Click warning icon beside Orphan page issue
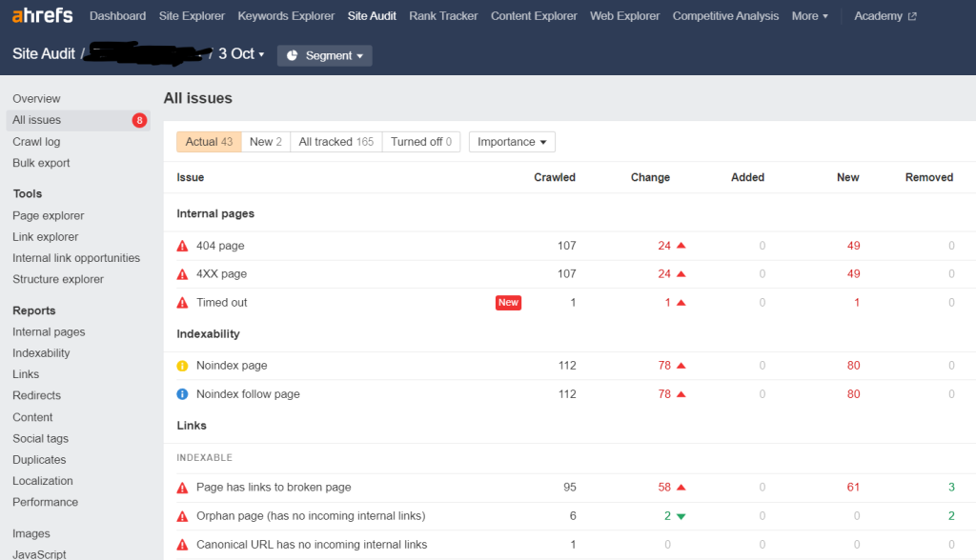976x560 pixels. [x=183, y=516]
